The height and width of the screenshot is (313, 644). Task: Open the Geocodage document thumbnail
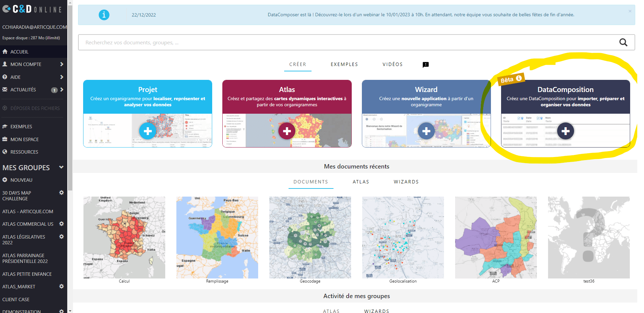point(310,238)
